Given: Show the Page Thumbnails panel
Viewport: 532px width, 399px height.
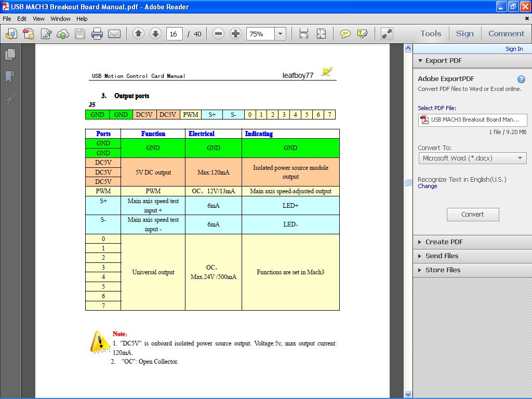Looking at the screenshot, I should click(x=9, y=54).
